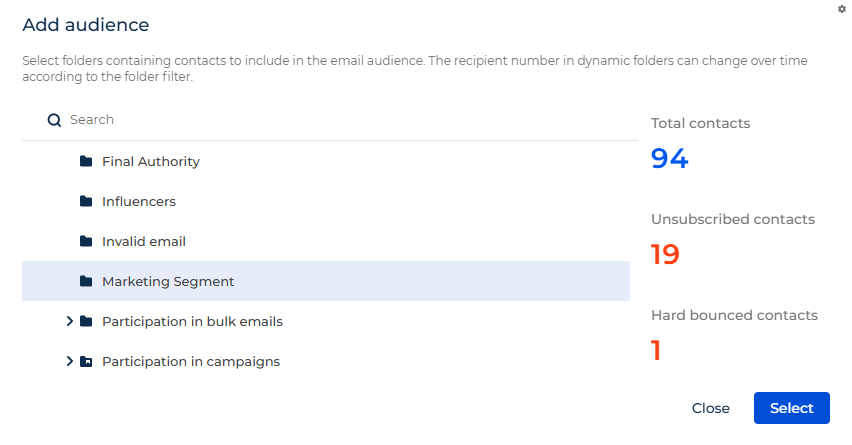Click the Participation in campaigns folder icon
The image size is (852, 445).
(x=86, y=361)
